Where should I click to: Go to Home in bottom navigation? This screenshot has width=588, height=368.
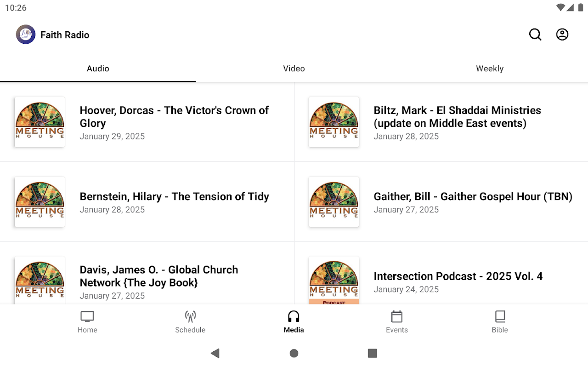pyautogui.click(x=87, y=322)
